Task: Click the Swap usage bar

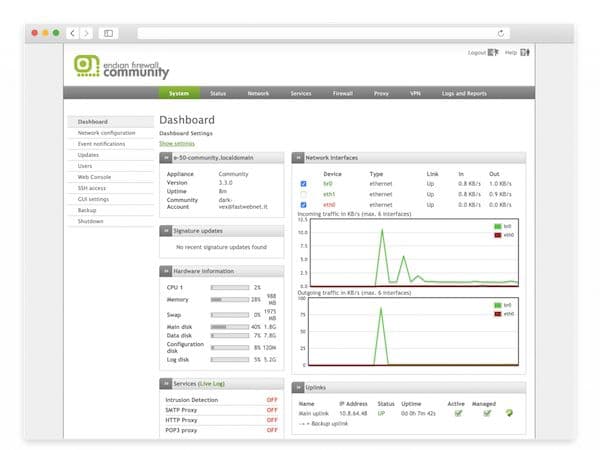Action: (230, 315)
